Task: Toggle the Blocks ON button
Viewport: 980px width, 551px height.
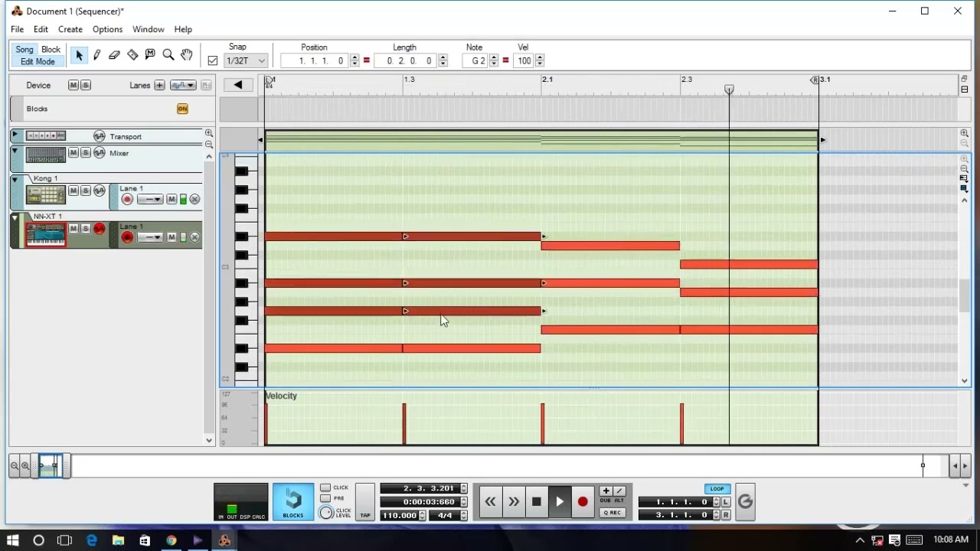Action: pos(182,109)
